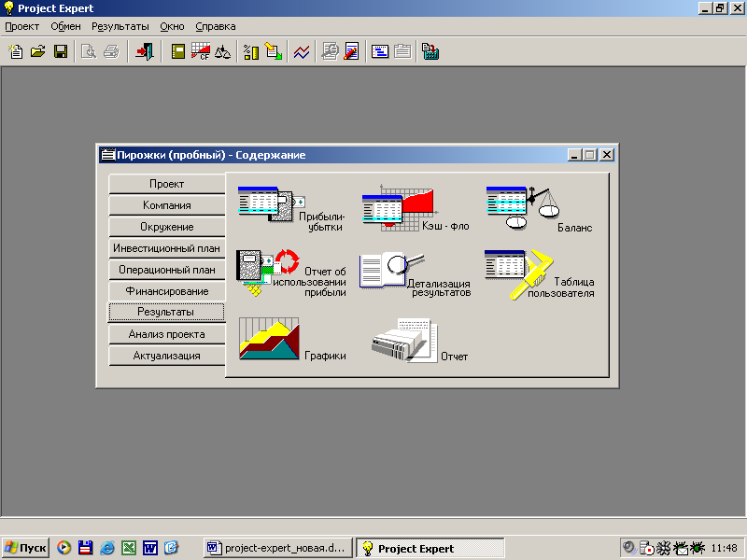
Task: Click the clipboard toolbar icon
Action: click(402, 51)
